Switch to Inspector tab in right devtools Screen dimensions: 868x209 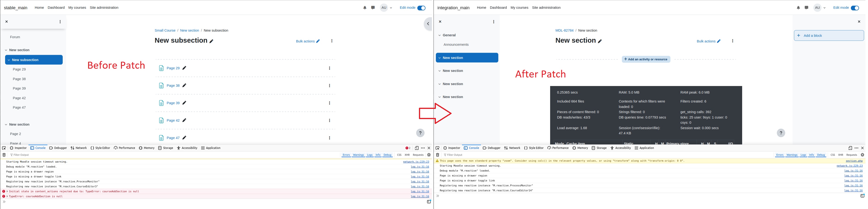[452, 148]
